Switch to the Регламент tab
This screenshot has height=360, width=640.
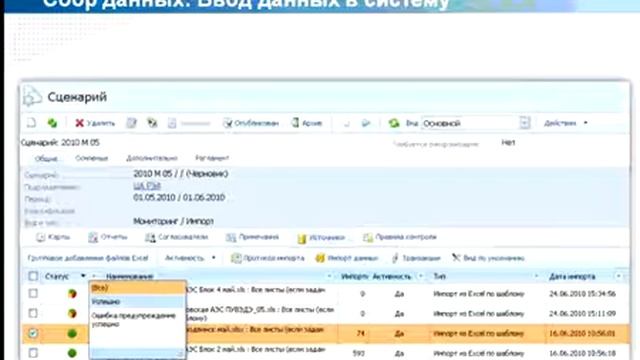212,158
